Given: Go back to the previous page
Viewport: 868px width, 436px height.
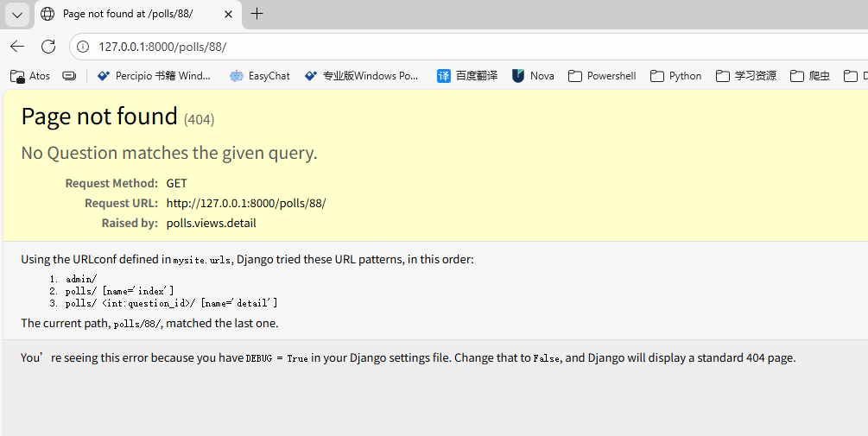Looking at the screenshot, I should pyautogui.click(x=17, y=47).
